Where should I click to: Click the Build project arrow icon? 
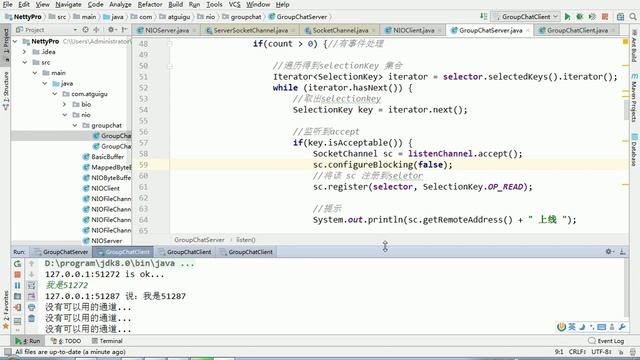[x=484, y=16]
